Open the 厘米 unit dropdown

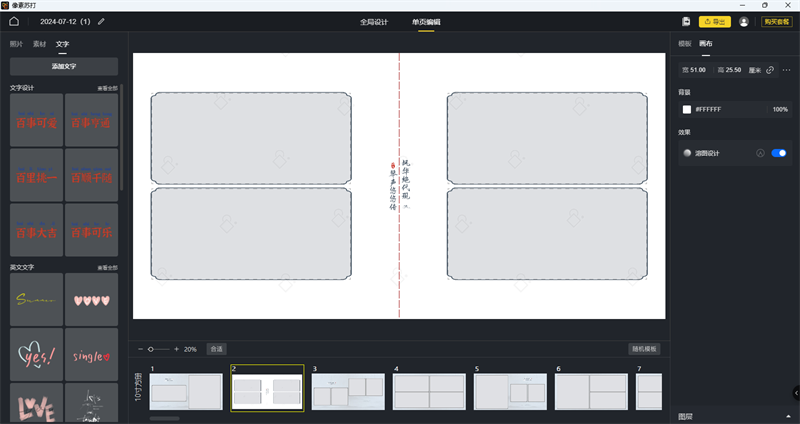coord(755,70)
